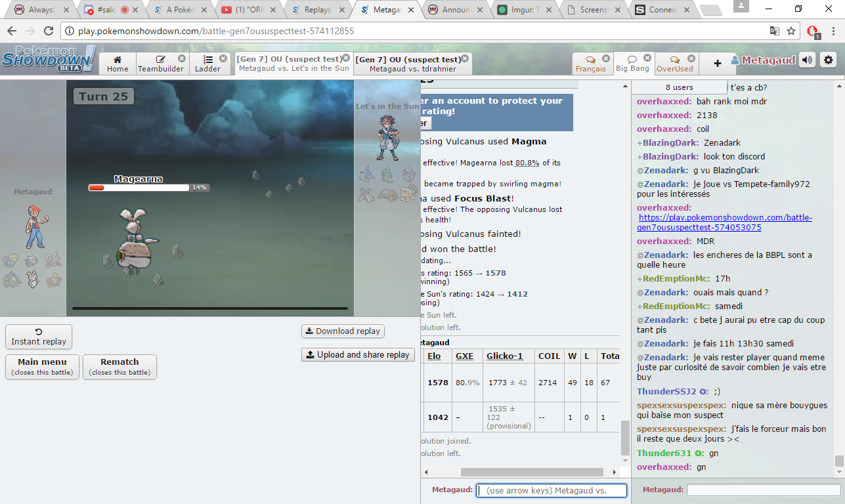Click the Instant replay button

coord(39,337)
